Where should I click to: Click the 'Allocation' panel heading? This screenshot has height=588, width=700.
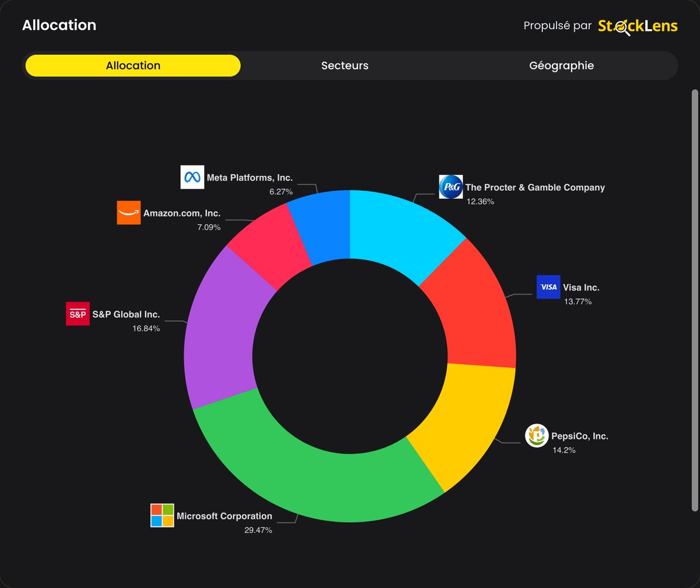(59, 25)
